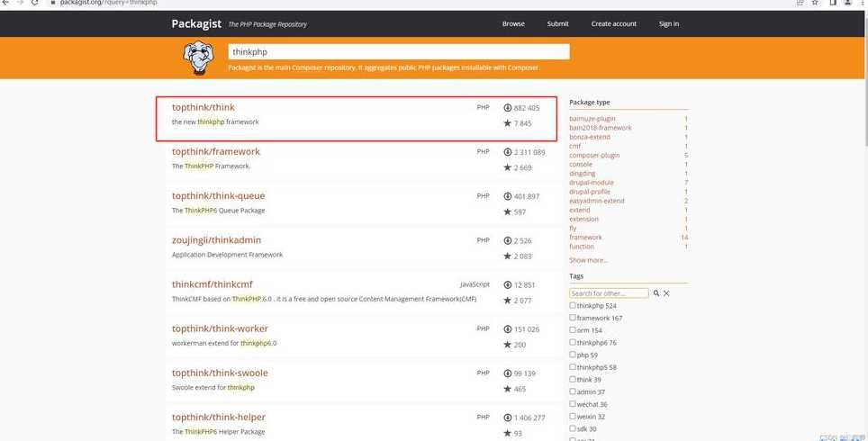
Task: Click the tags 'Search for other' input
Action: (x=609, y=293)
